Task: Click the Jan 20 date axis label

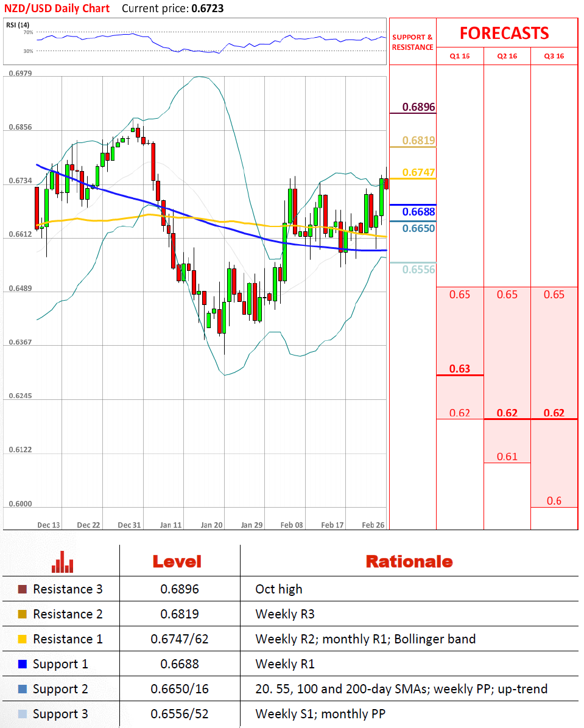Action: (x=211, y=525)
